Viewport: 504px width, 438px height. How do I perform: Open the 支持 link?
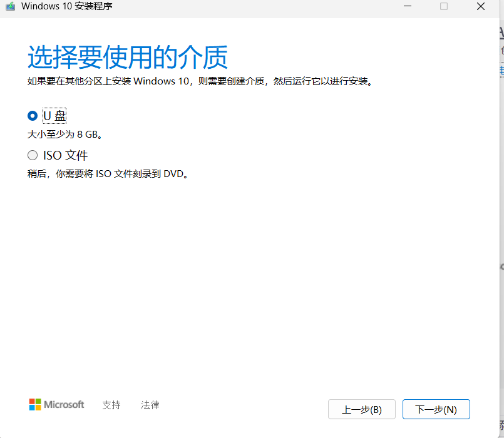point(111,405)
